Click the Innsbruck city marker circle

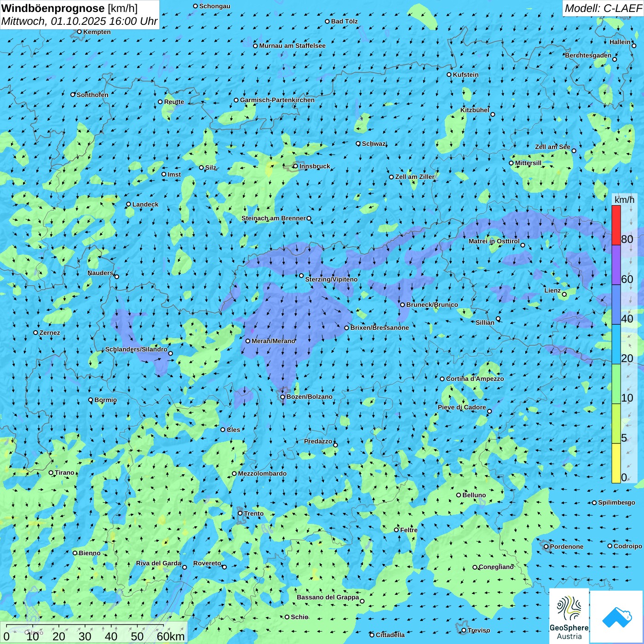[295, 166]
